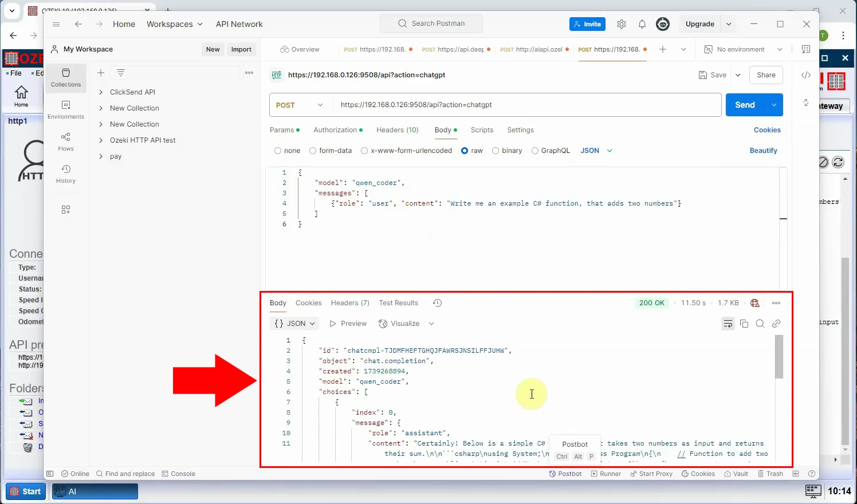
Task: Open the request Settings tab
Action: tap(520, 130)
